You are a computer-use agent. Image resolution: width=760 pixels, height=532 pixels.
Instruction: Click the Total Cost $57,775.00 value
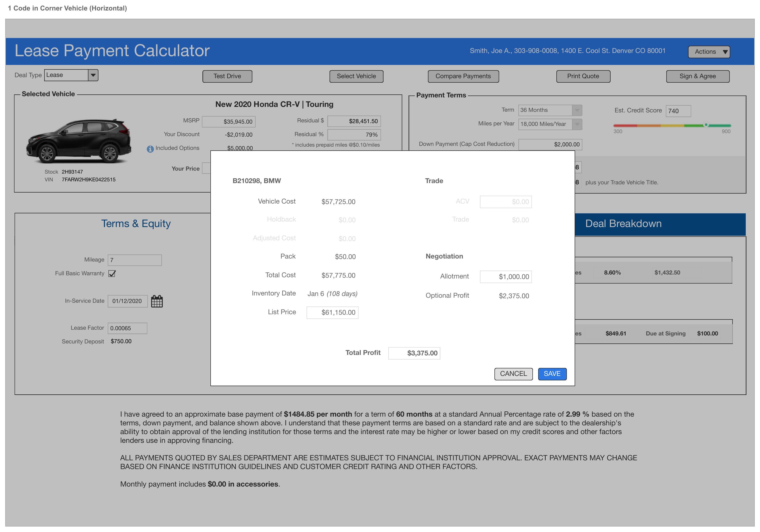pos(338,275)
